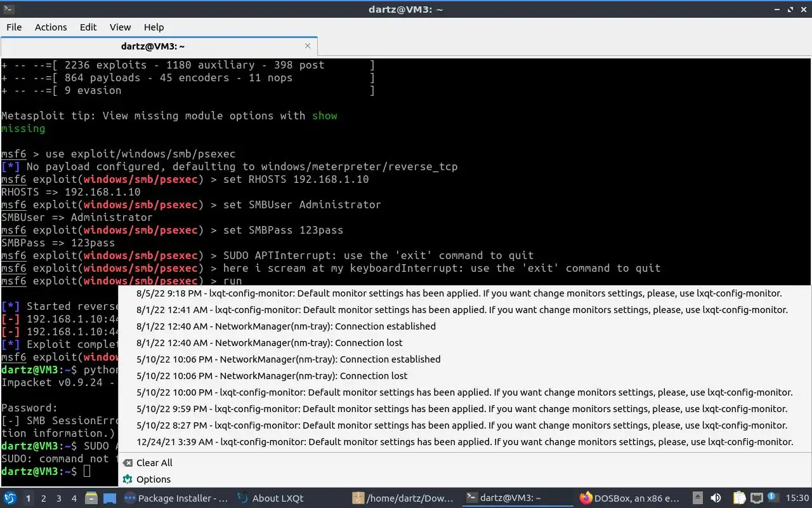Screen dimensions: 812x508
Task: Select the 5/10/22 10:06 PM Connection established notification
Action: click(465, 359)
